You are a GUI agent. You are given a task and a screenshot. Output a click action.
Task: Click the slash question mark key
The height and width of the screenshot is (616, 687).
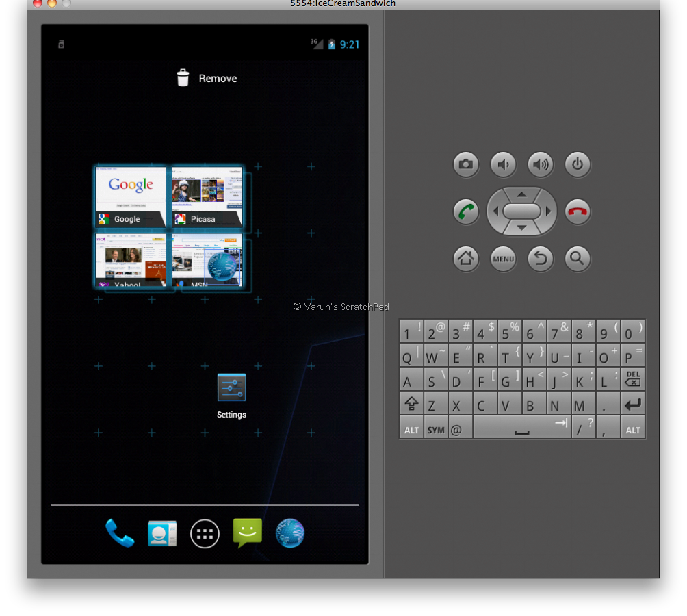click(583, 427)
